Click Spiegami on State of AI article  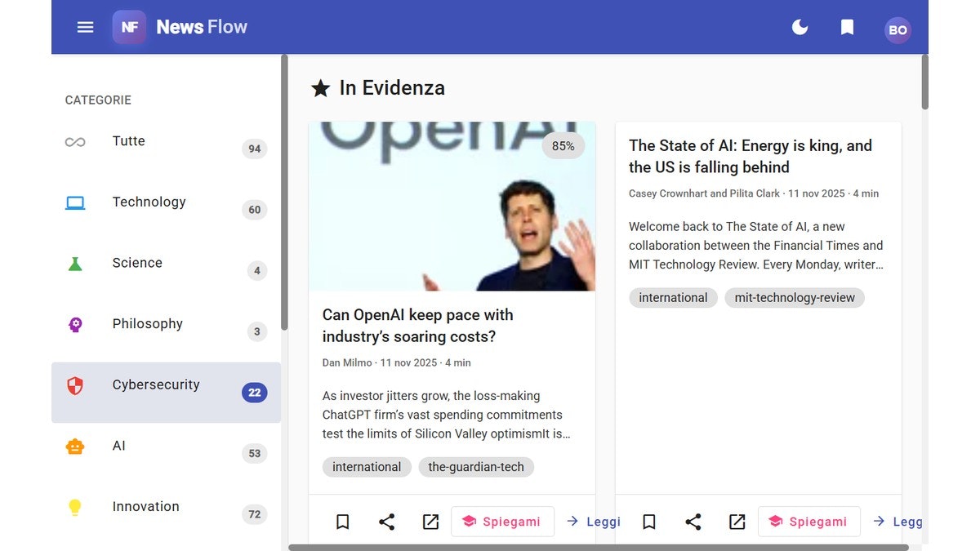(808, 522)
